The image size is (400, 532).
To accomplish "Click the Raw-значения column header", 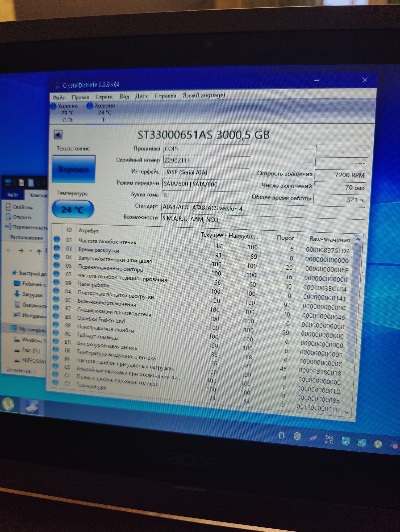I will coord(330,239).
